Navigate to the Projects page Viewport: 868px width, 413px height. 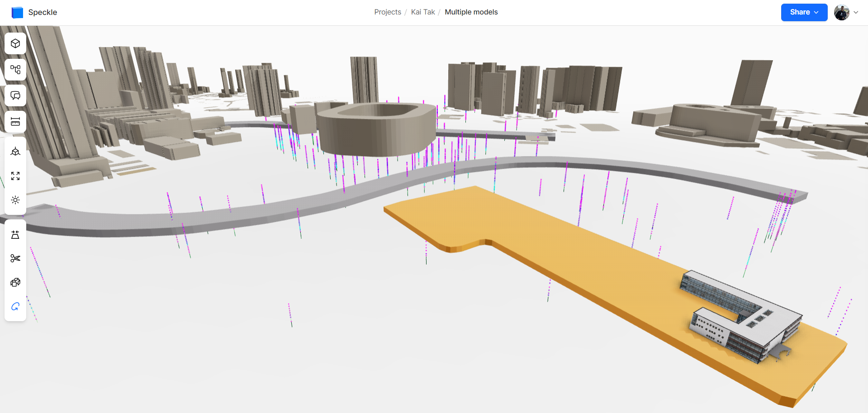(x=387, y=12)
